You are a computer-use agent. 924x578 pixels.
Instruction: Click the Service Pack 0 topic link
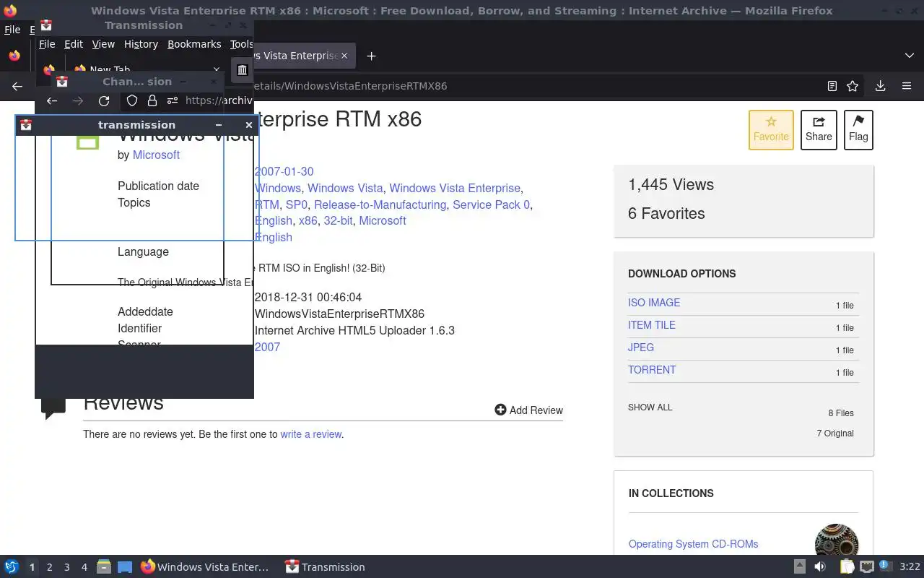click(491, 204)
